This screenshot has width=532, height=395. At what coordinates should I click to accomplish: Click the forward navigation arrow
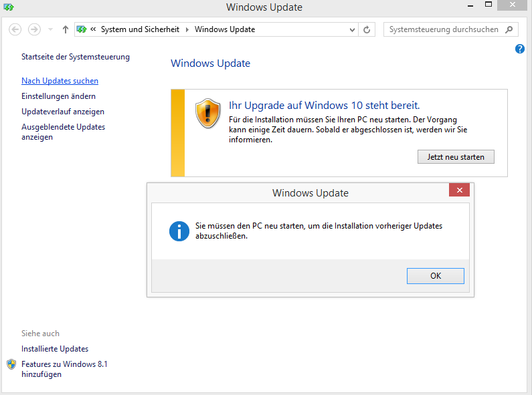(x=34, y=29)
